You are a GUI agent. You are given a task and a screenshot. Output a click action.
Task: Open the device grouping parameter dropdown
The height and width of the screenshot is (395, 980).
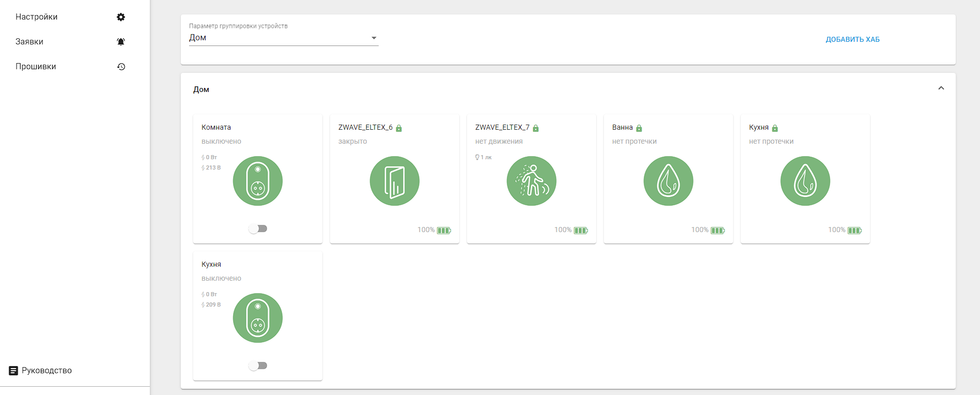coord(284,38)
